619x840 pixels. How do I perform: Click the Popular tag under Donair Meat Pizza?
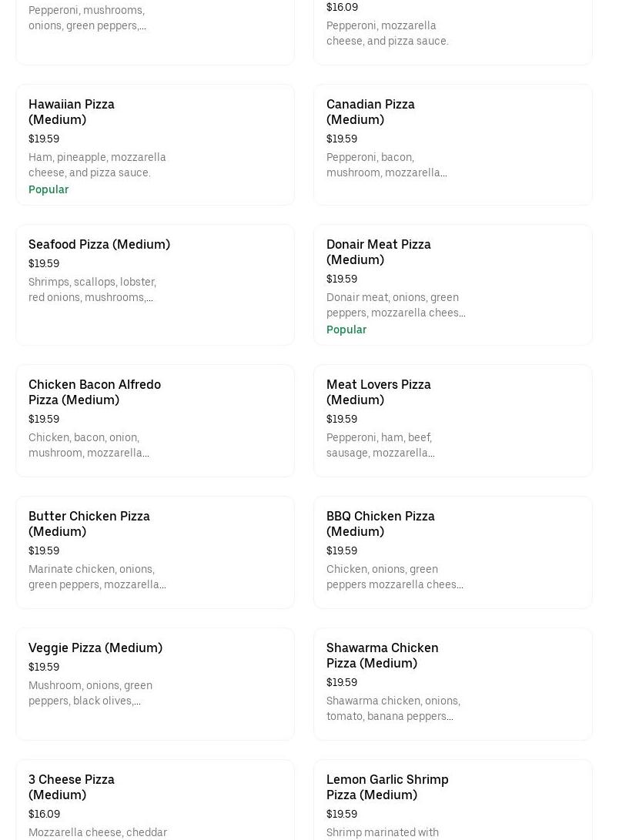coord(346,330)
